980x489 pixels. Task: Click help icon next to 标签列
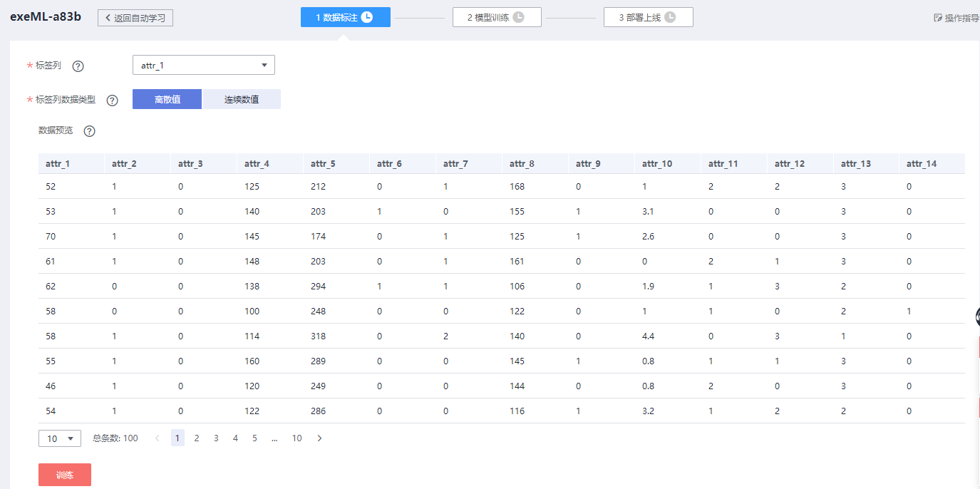pyautogui.click(x=78, y=66)
